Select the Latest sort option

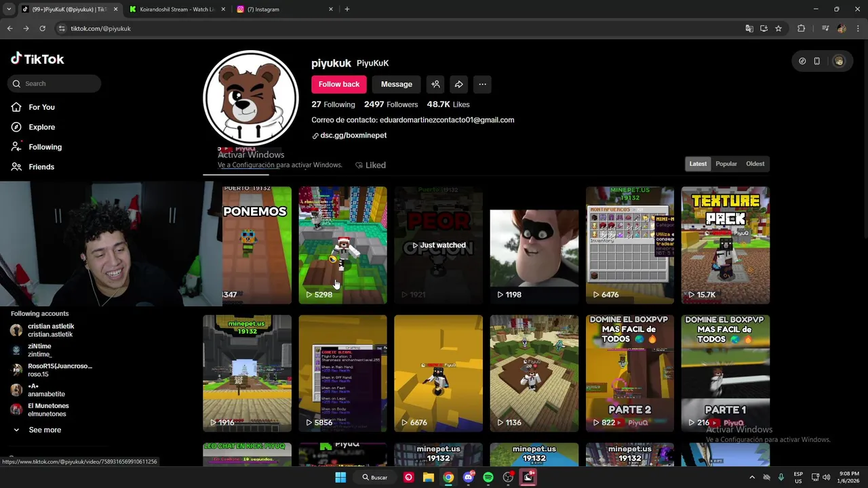pos(698,163)
